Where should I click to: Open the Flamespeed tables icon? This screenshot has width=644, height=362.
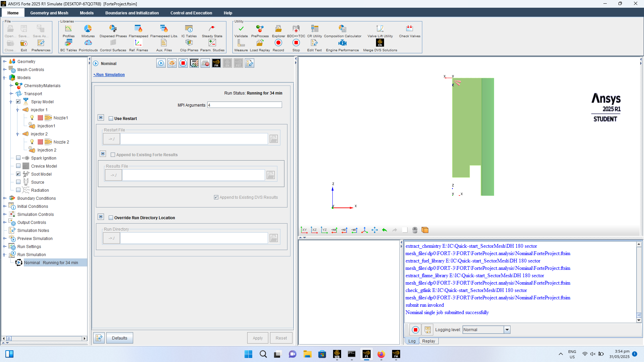138,31
